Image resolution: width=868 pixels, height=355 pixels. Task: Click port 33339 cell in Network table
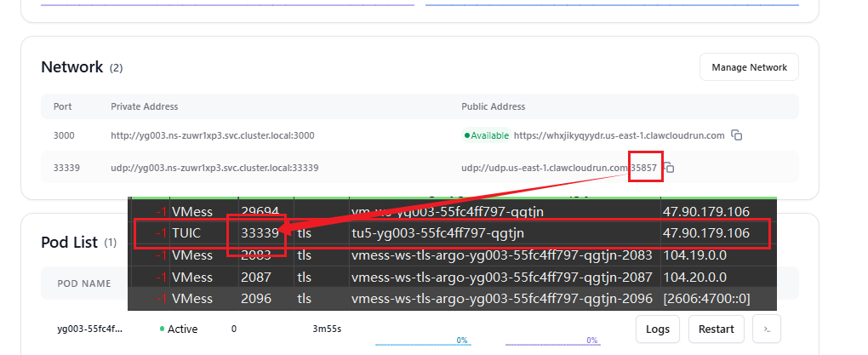click(x=66, y=167)
